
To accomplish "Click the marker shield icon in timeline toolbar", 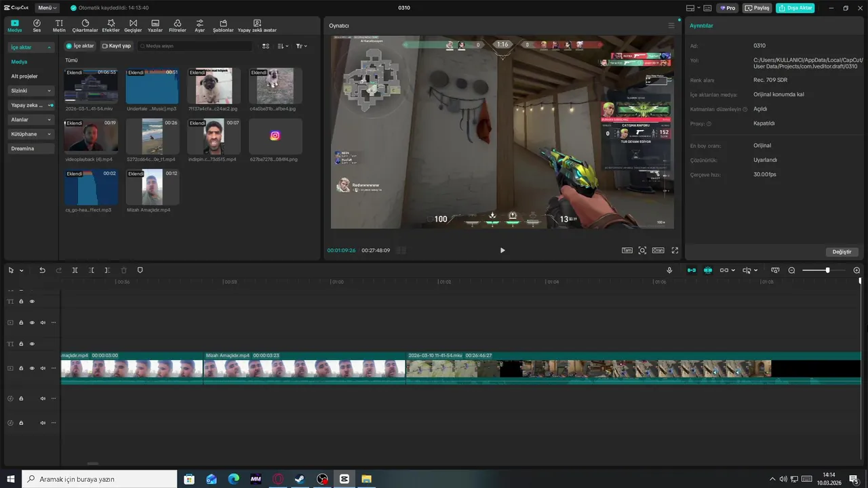I will click(x=140, y=270).
